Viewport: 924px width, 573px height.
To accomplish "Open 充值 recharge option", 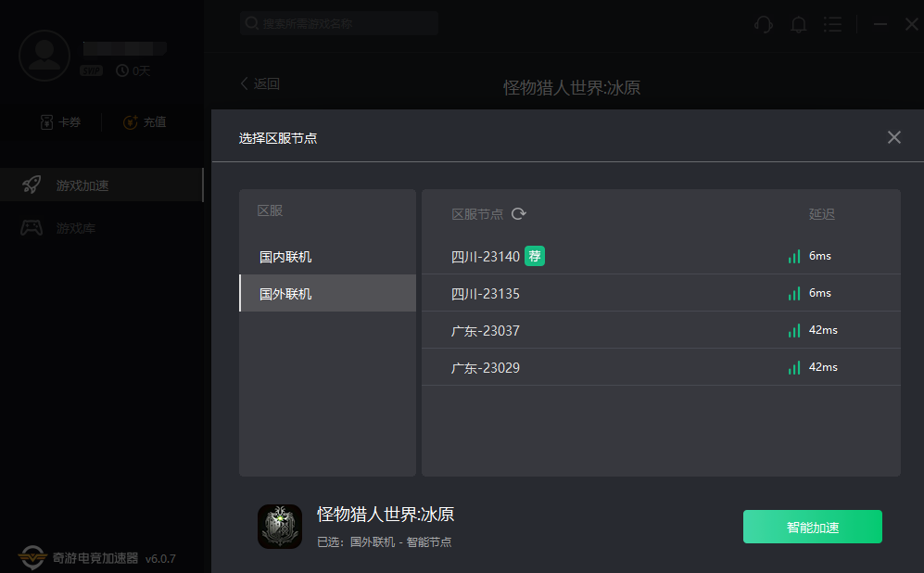I will (145, 122).
